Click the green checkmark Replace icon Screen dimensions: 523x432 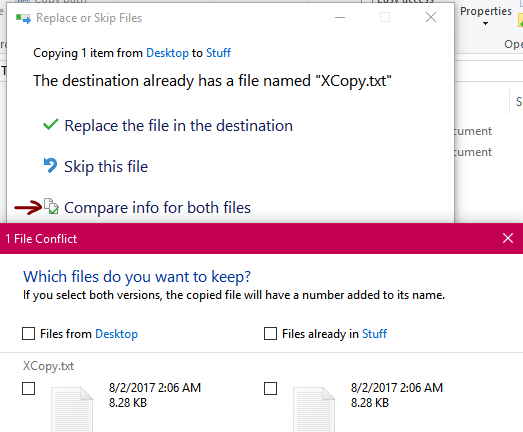click(x=51, y=125)
